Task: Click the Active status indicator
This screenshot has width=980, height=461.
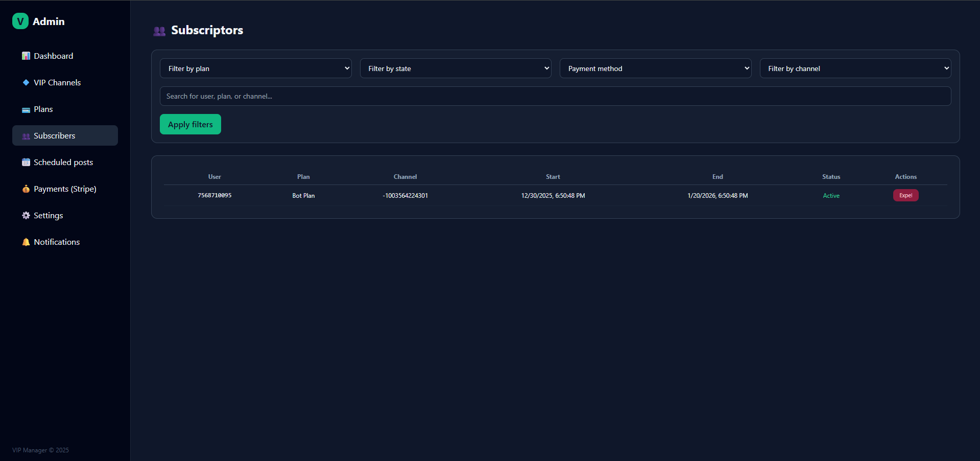Action: (x=831, y=195)
